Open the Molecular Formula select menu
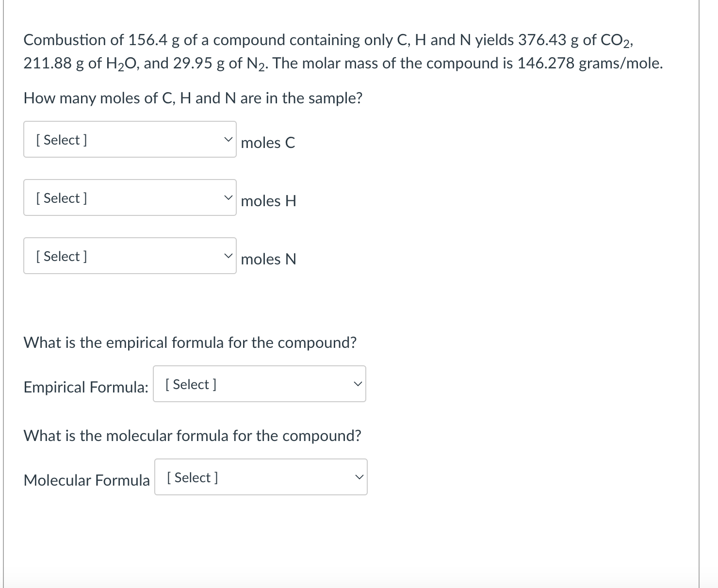Viewport: 718px width, 588px height. 261,477
